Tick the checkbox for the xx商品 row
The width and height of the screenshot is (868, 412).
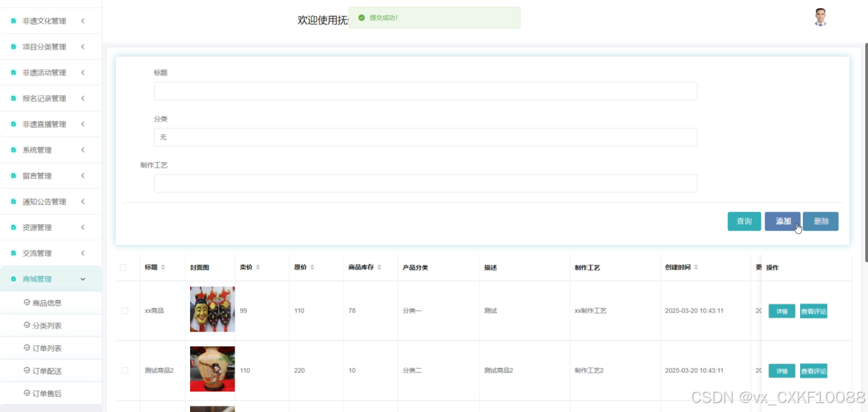[125, 311]
